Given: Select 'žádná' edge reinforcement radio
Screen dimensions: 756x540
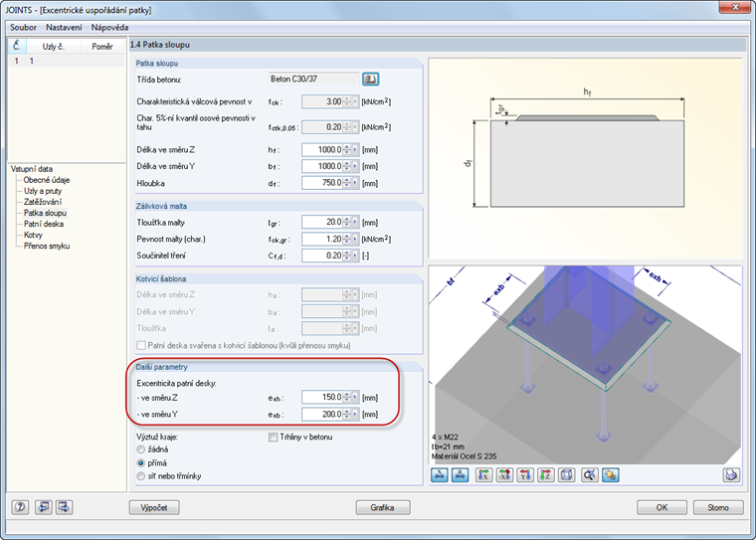Looking at the screenshot, I should click(141, 450).
